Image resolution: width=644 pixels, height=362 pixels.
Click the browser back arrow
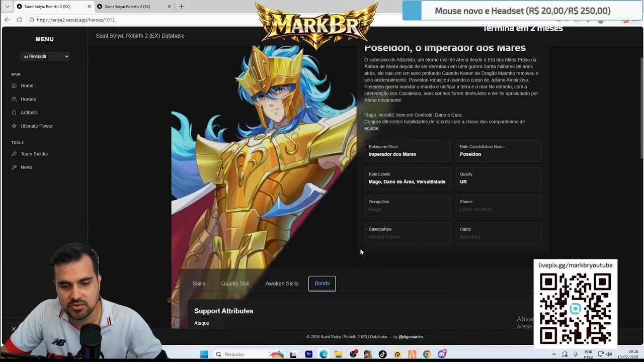click(x=7, y=20)
